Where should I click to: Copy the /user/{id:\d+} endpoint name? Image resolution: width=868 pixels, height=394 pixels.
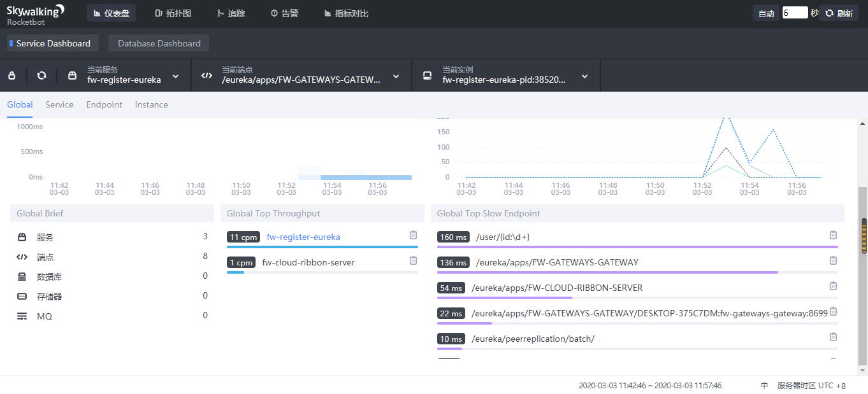pyautogui.click(x=833, y=236)
